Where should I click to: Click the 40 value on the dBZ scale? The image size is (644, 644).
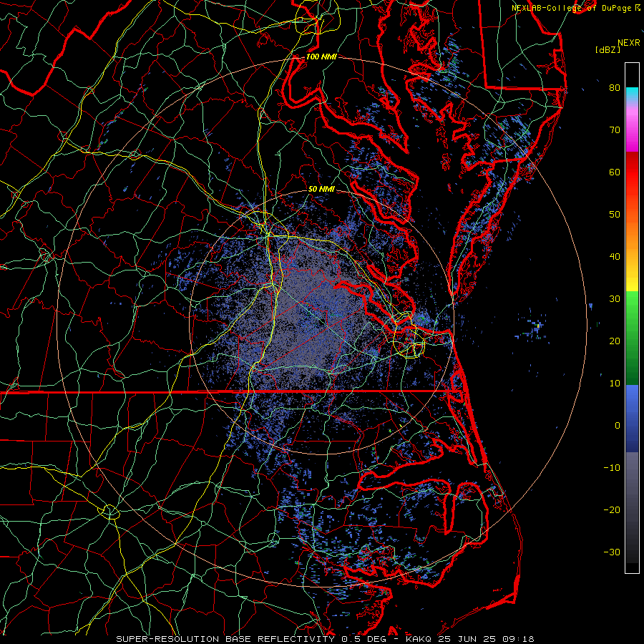pyautogui.click(x=615, y=257)
